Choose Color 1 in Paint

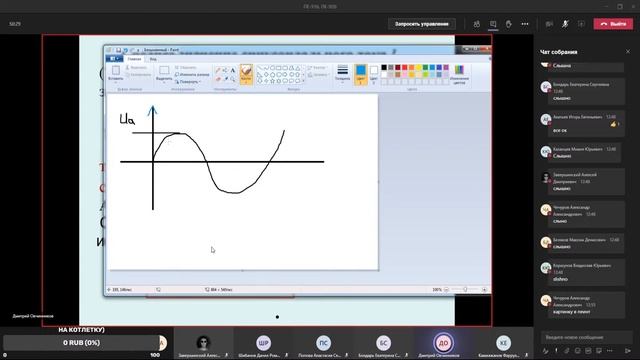pos(360,74)
